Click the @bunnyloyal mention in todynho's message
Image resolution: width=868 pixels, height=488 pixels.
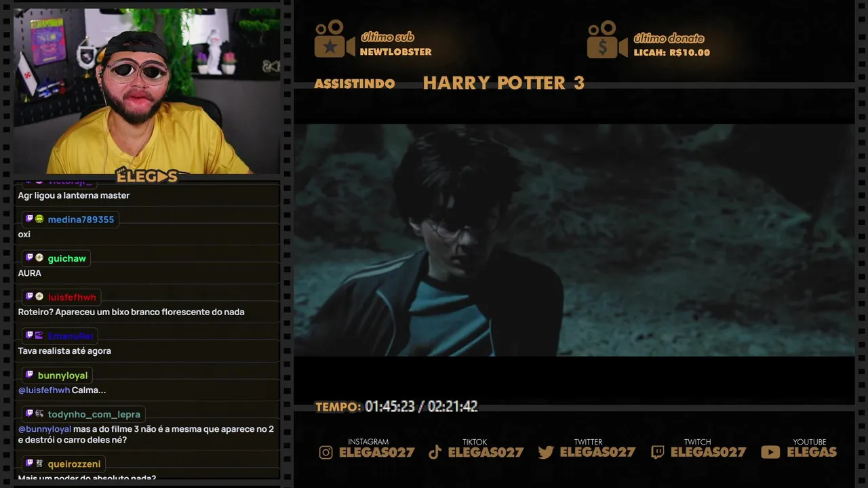click(45, 428)
